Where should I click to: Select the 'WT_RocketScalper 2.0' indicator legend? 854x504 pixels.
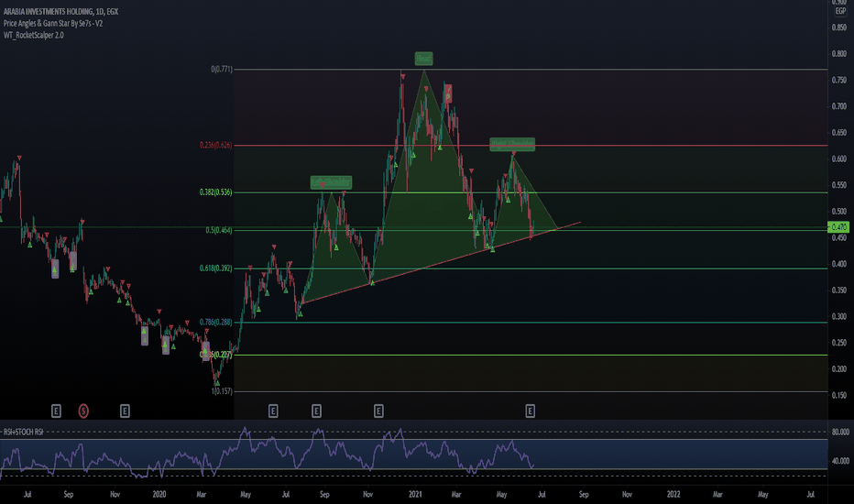click(33, 36)
